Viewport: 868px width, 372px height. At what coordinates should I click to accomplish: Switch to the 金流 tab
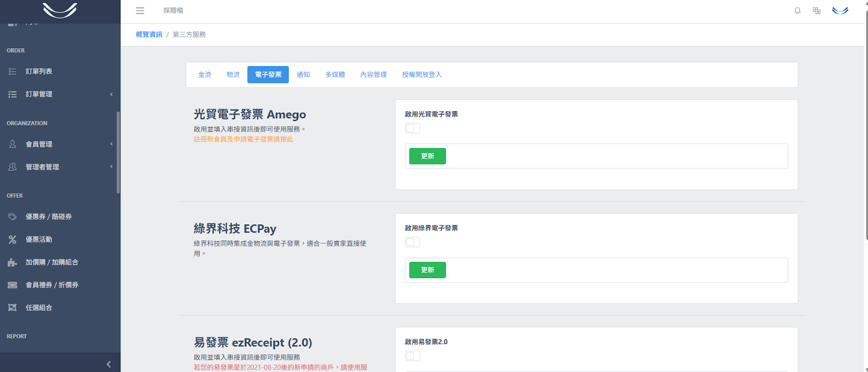click(205, 75)
